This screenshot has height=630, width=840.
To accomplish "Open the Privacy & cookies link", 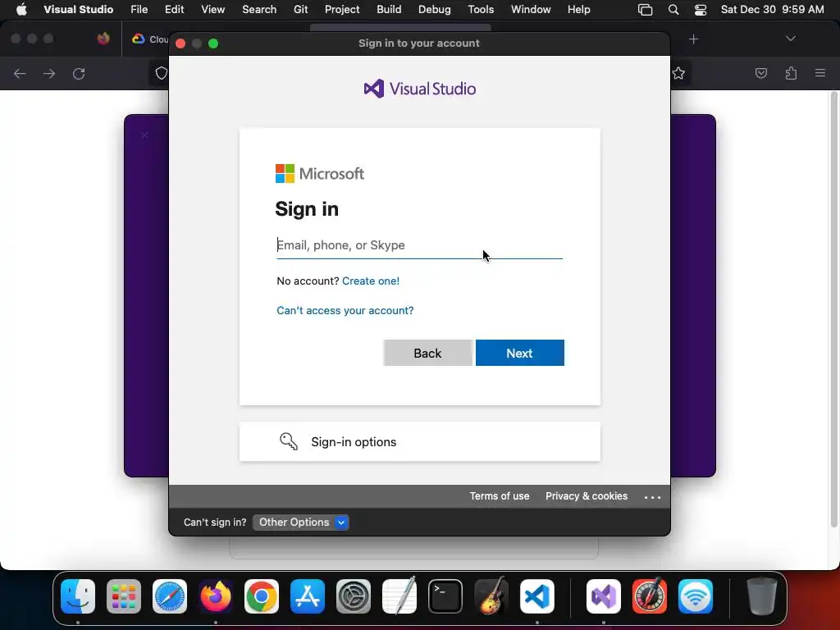I will tap(587, 496).
